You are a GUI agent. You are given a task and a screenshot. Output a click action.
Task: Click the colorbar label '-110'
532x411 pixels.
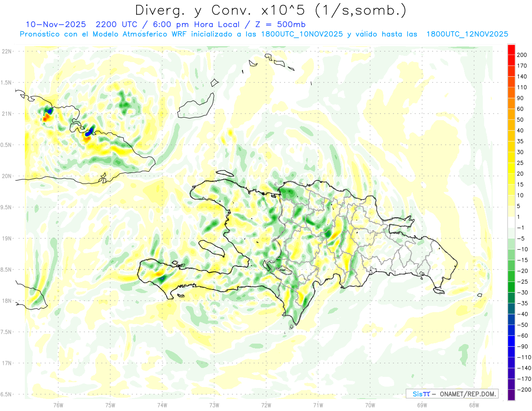tap(524, 357)
